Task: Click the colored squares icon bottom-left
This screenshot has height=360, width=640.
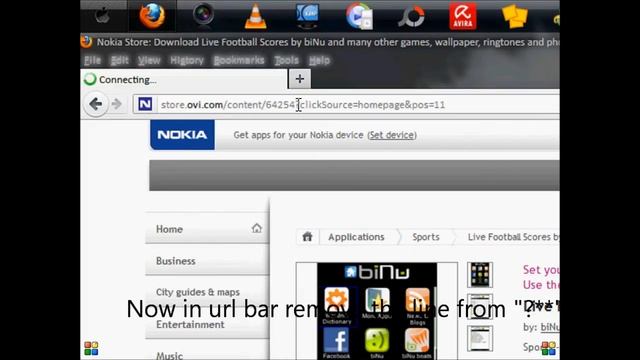Action: coord(91,349)
